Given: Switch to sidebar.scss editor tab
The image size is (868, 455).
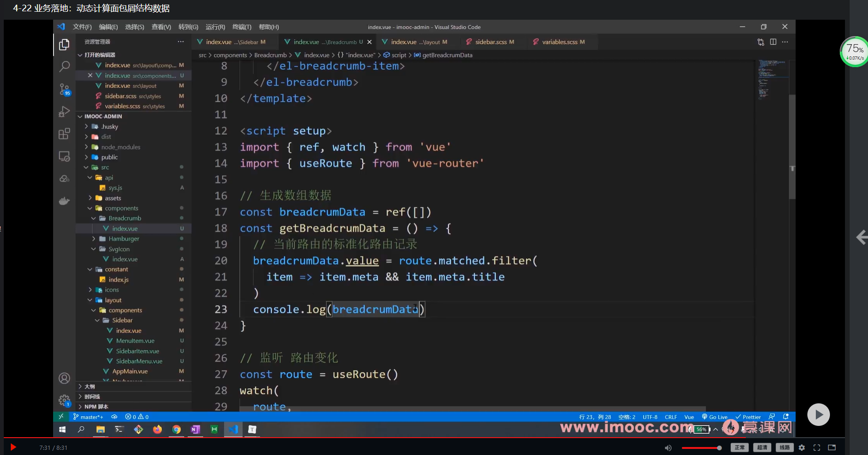Looking at the screenshot, I should coord(491,42).
